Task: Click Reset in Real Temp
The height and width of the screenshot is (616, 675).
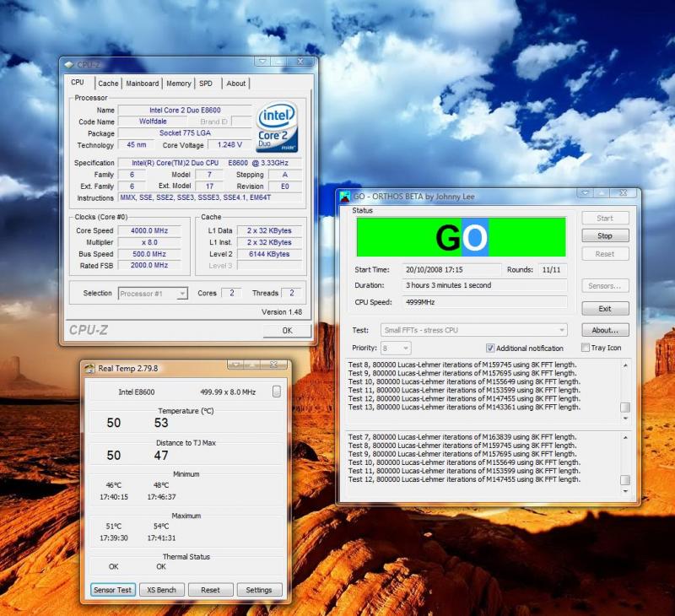Action: pyautogui.click(x=210, y=590)
